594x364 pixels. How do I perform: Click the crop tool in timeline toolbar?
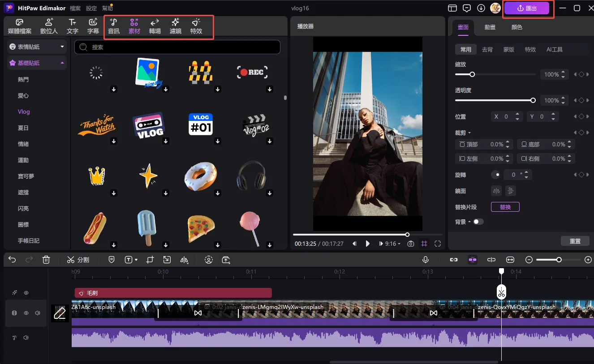click(x=150, y=260)
